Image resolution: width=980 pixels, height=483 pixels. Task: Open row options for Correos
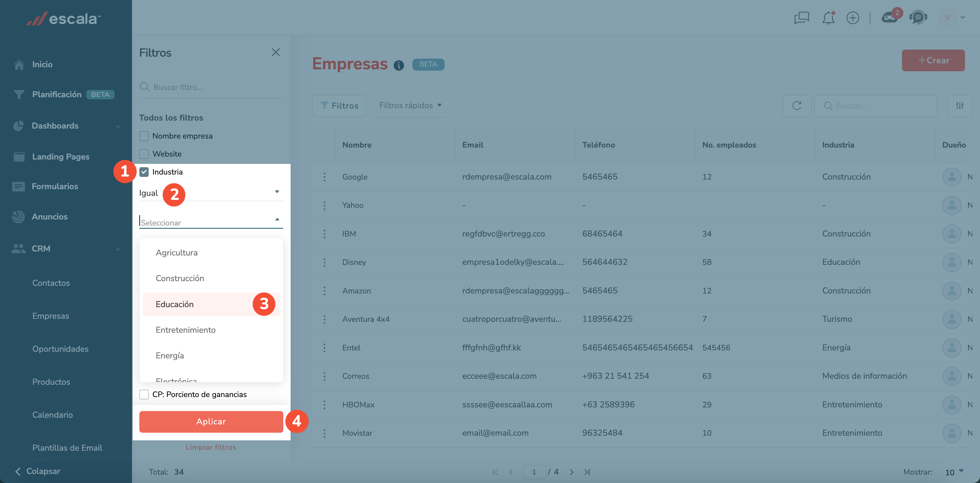(324, 376)
